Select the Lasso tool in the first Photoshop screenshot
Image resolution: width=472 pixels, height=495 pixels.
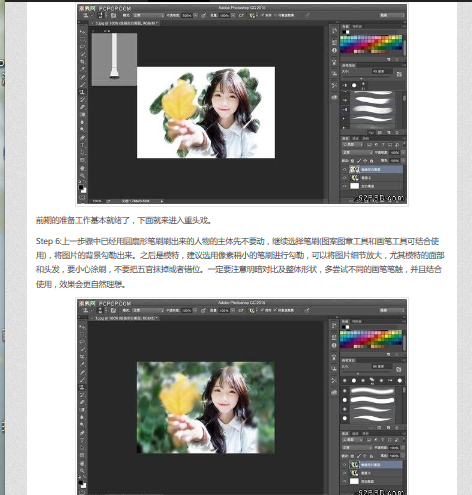(x=82, y=47)
